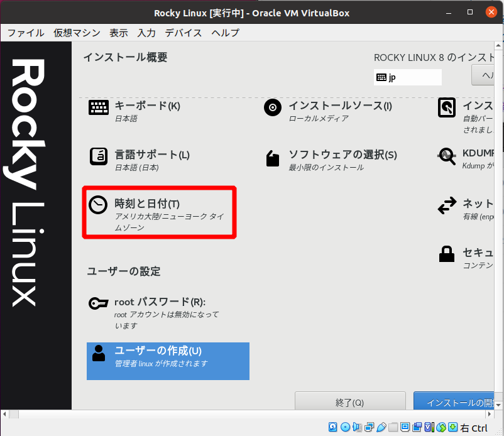Screen dimensions: 504x436
Task: Click the 右 Ctrl host key indicator
Action: click(474, 428)
